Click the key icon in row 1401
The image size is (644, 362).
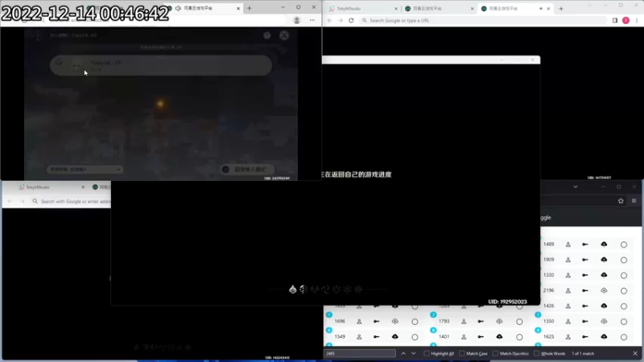pyautogui.click(x=481, y=336)
